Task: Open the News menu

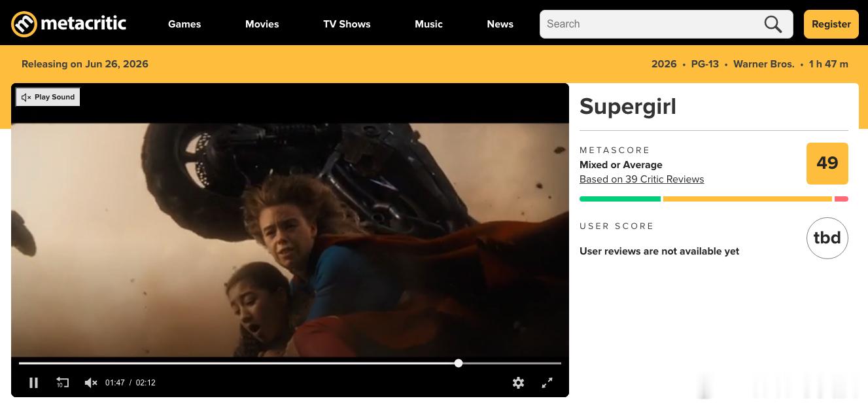Action: coord(500,24)
